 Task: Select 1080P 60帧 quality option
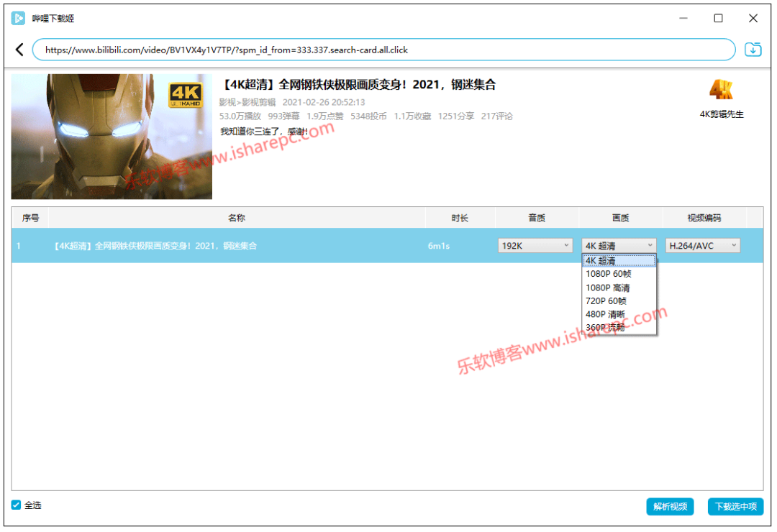click(619, 274)
